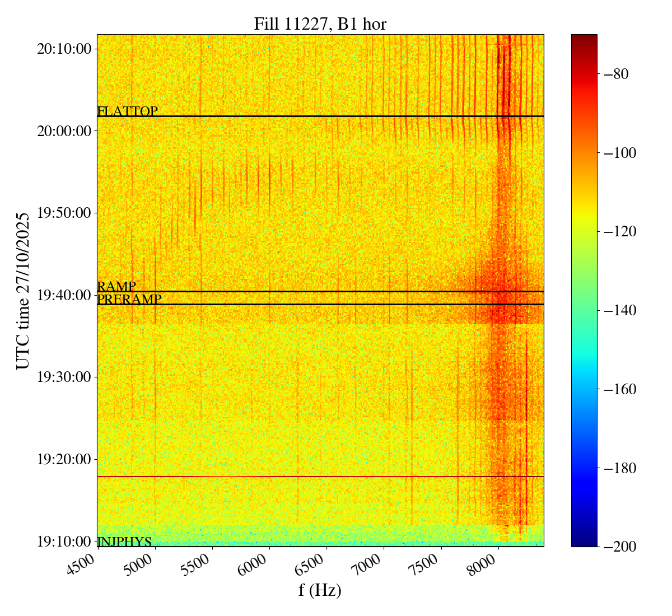This screenshot has width=672, height=616.
Task: Click the INJPHYS marker label
Action: pyautogui.click(x=124, y=542)
